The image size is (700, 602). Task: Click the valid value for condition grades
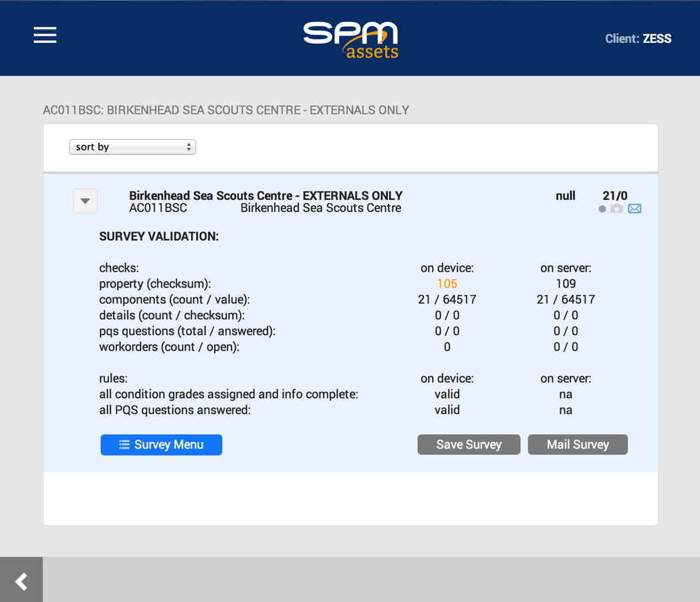(x=447, y=395)
